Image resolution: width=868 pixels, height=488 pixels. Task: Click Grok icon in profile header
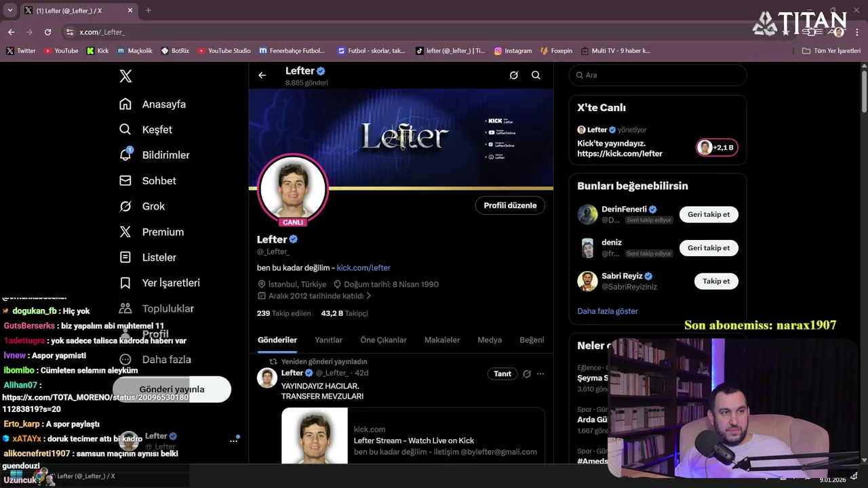pyautogui.click(x=514, y=75)
